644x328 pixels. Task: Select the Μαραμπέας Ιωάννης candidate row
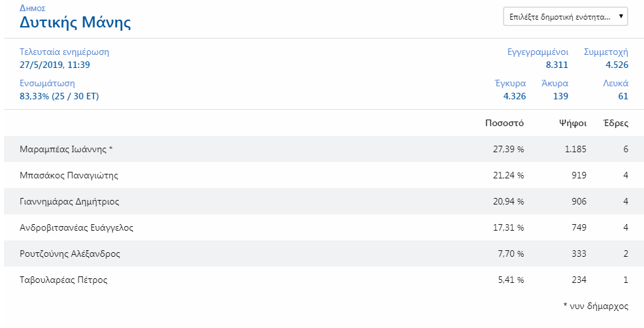pyautogui.click(x=324, y=149)
